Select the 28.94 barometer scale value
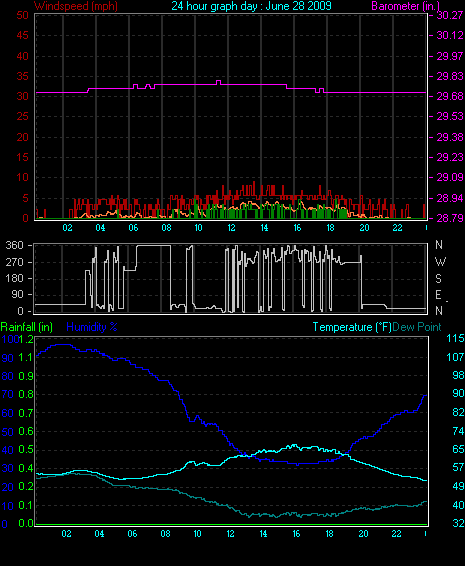Screen dimensions: 465x566 [x=450, y=198]
